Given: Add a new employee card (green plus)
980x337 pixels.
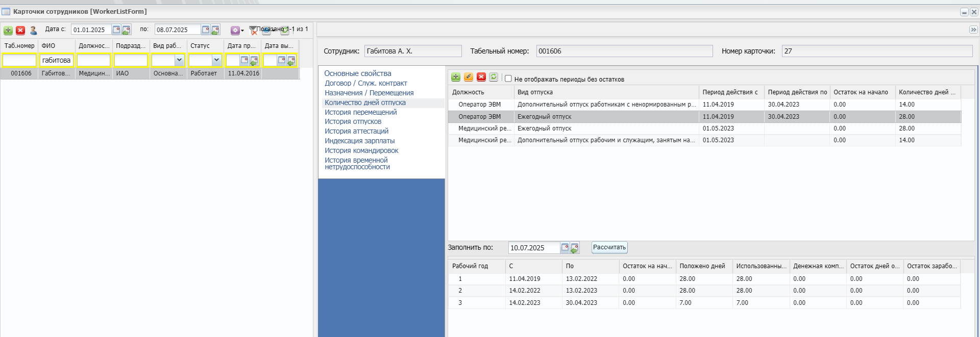Looking at the screenshot, I should point(8,30).
